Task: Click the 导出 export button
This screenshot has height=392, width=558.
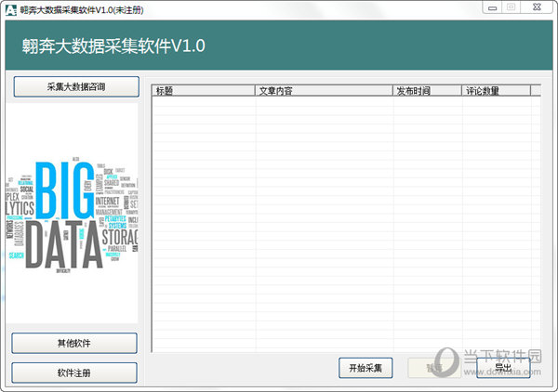Action: [503, 368]
